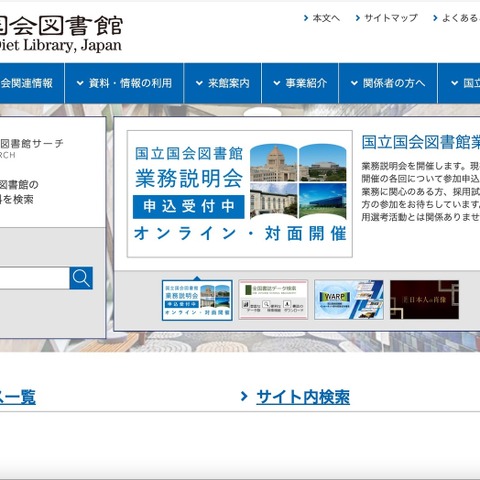Expand the partially visible 国立 menu chevron
Image resolution: width=480 pixels, height=480 pixels.
click(x=454, y=83)
